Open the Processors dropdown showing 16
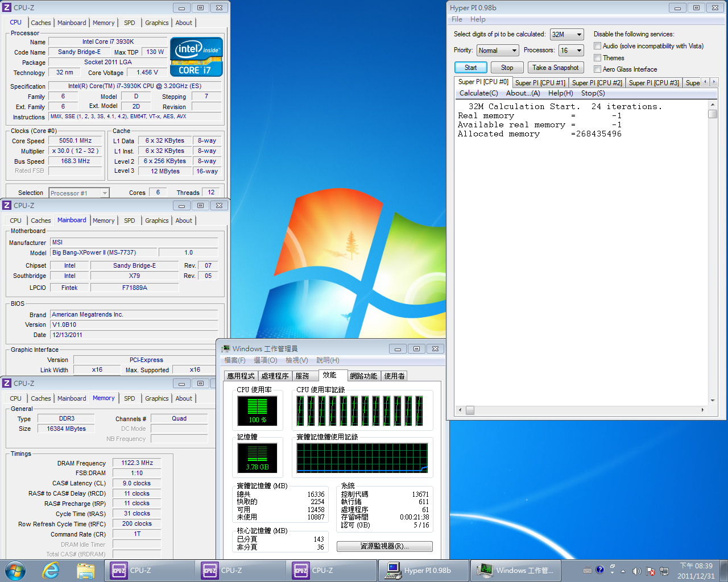 click(571, 51)
